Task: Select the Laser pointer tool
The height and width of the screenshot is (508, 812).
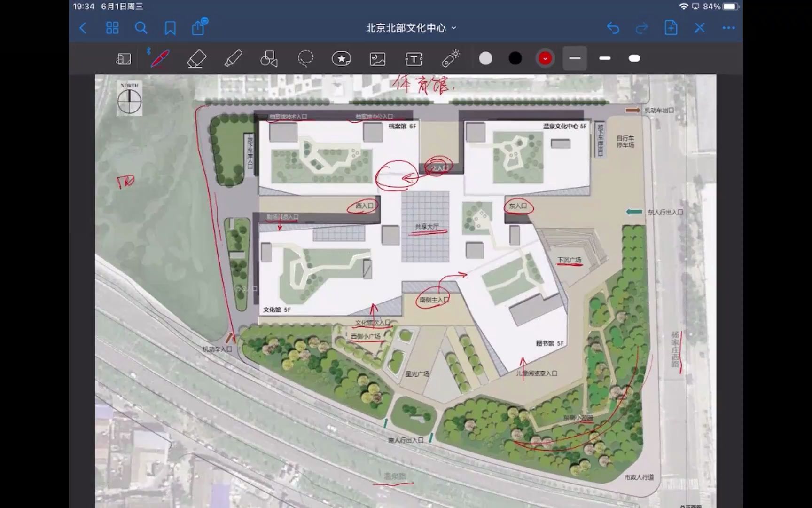Action: coord(451,58)
